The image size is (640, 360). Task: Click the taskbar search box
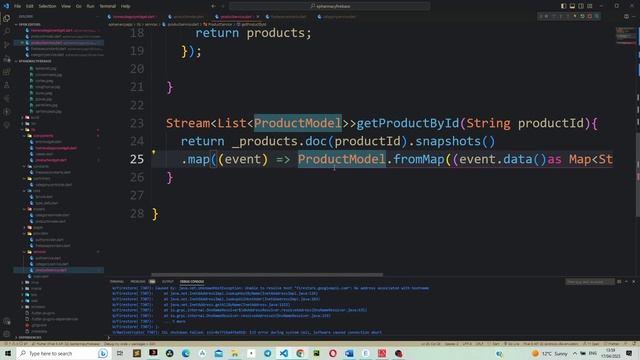(63, 353)
